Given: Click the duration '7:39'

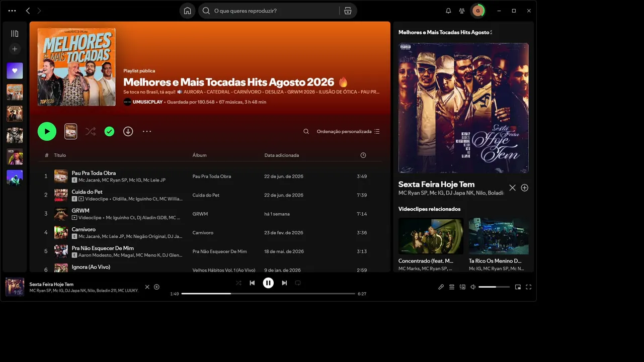Looking at the screenshot, I should (362, 195).
